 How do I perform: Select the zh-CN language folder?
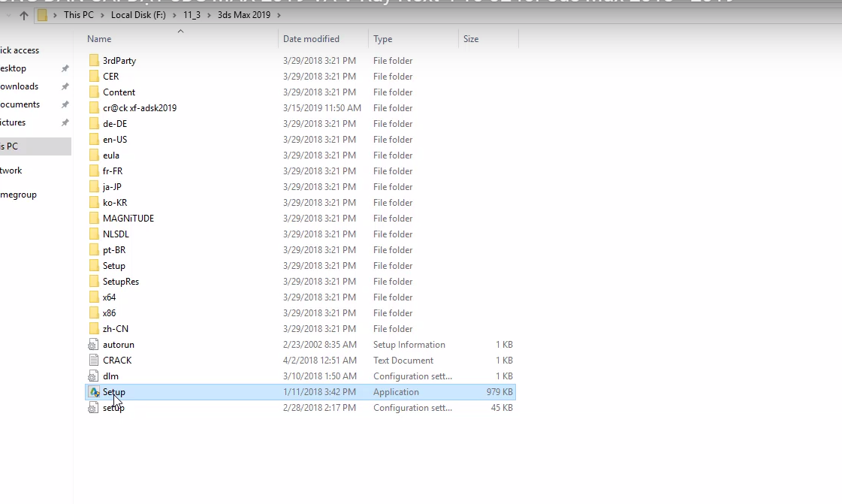116,329
